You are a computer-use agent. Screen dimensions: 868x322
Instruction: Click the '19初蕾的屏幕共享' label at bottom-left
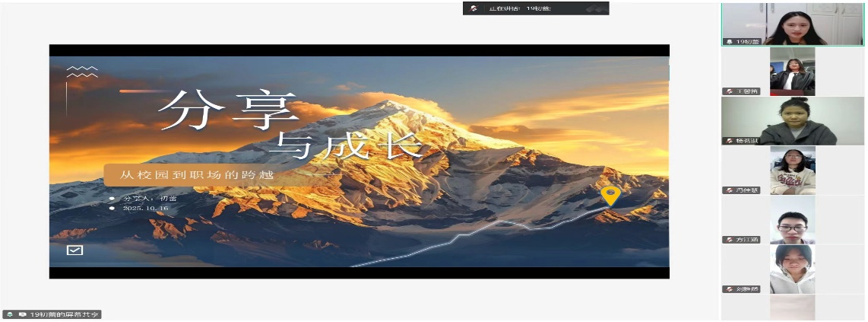pyautogui.click(x=64, y=314)
